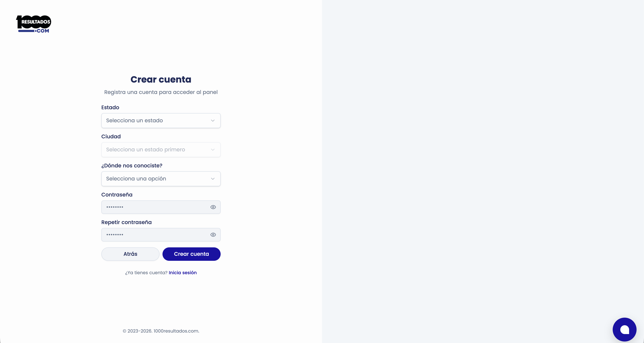Expand the "Selecciona una opción" dropdown
644x343 pixels.
click(x=155, y=179)
